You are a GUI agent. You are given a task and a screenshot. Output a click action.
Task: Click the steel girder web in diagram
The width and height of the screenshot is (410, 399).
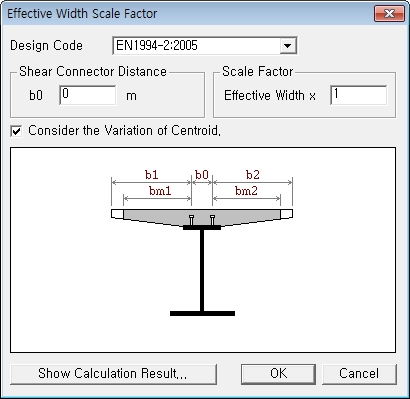click(x=202, y=270)
